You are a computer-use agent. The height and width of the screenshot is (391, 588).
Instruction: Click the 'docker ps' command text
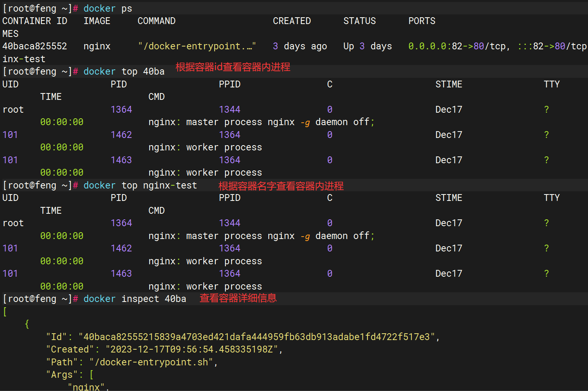point(108,8)
